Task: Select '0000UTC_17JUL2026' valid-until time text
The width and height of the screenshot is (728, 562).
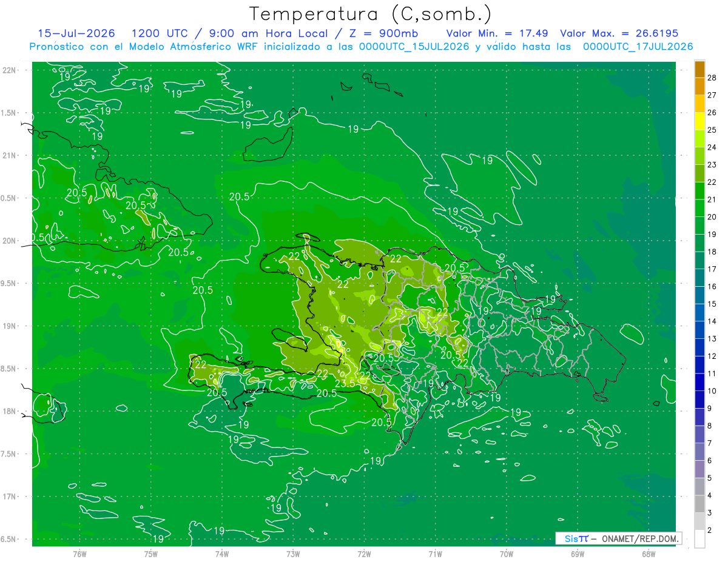Action: coord(638,47)
